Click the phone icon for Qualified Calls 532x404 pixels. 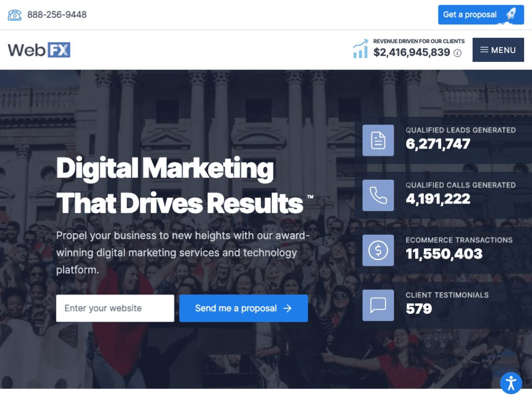click(378, 195)
